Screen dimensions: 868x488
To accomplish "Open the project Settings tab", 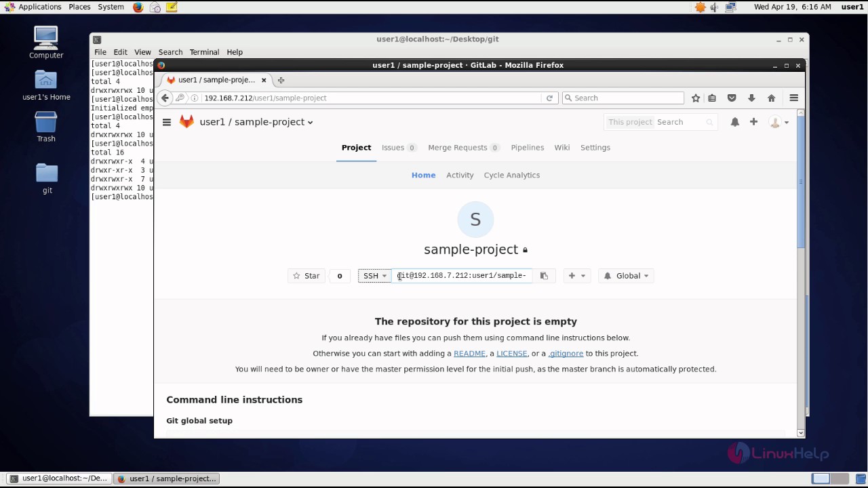I will (x=595, y=148).
